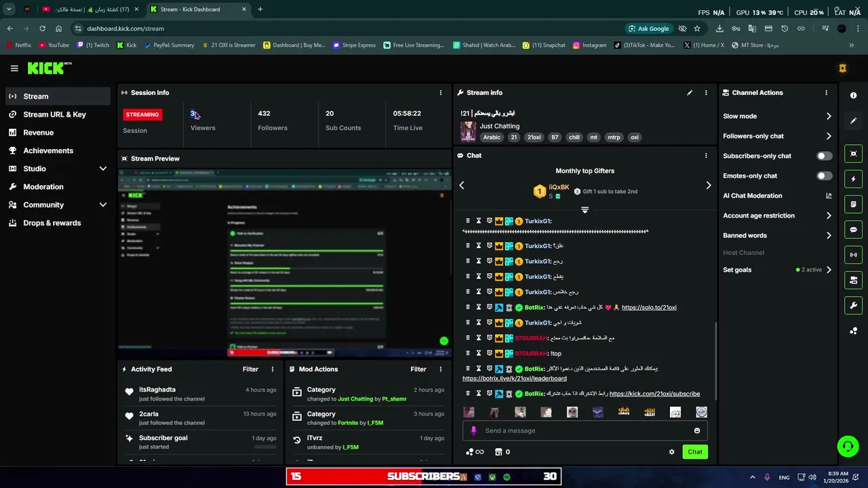868x488 pixels.
Task: Click the green Chat send button
Action: [x=695, y=452]
